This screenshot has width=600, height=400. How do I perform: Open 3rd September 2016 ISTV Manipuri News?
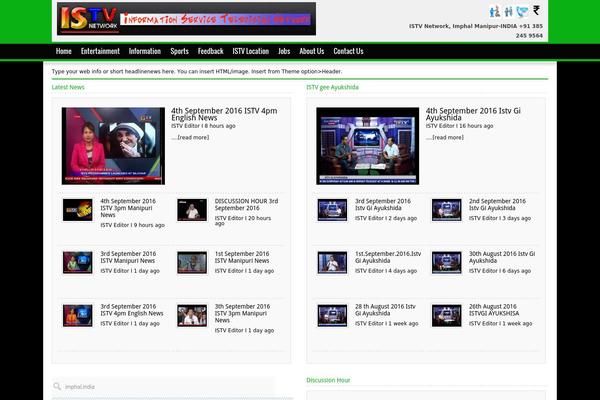click(128, 257)
